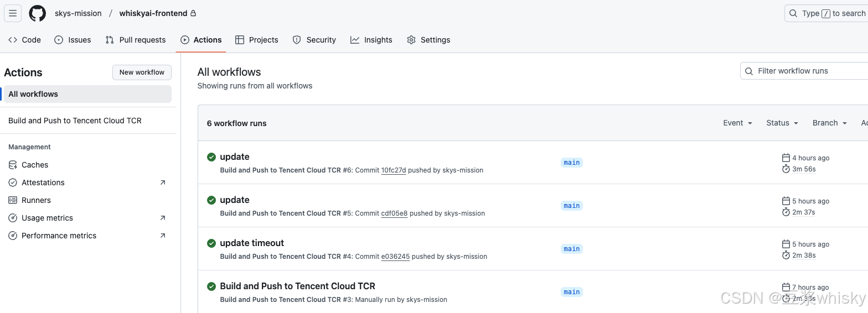Click the Management section heading
This screenshot has height=313, width=868.
tap(29, 147)
